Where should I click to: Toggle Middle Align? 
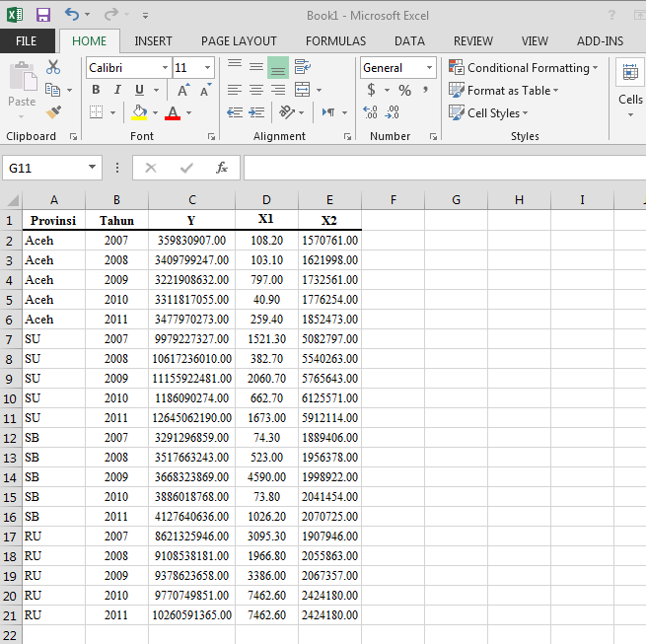[256, 67]
